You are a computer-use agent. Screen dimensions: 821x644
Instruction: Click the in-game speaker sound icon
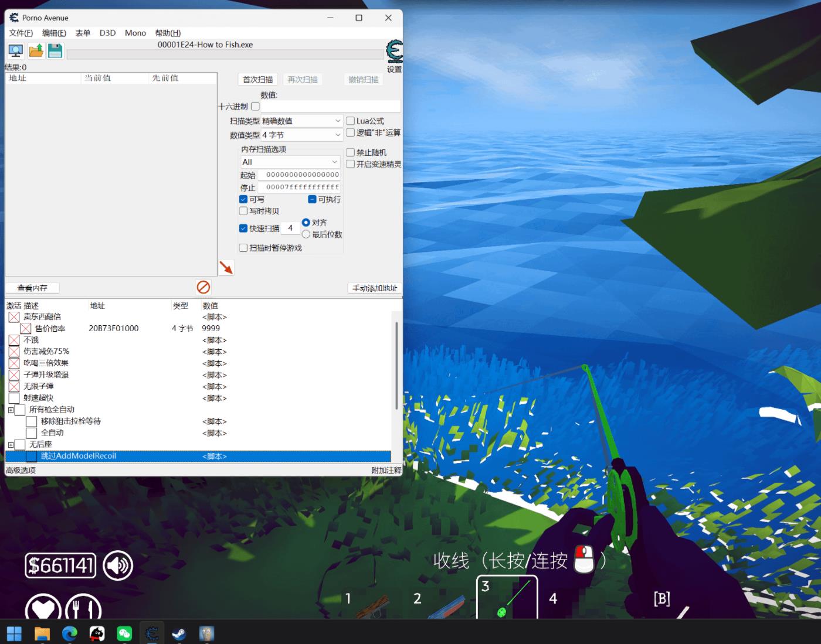(x=118, y=565)
